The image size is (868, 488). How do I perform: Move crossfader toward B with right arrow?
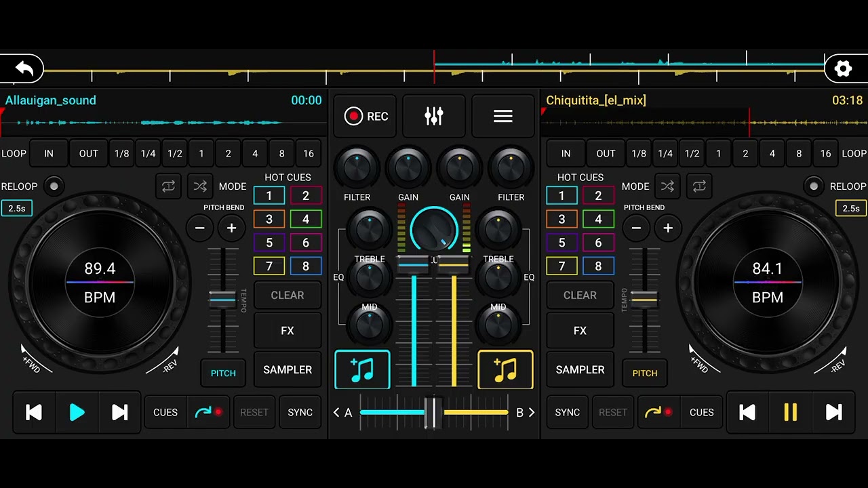coord(532,412)
